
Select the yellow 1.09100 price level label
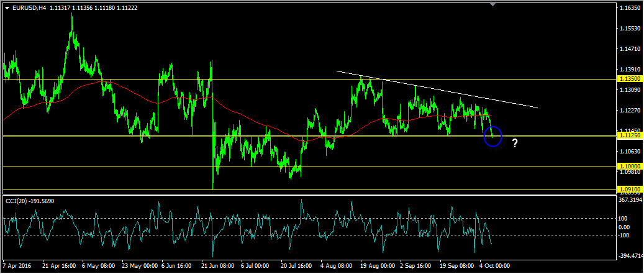pos(630,190)
